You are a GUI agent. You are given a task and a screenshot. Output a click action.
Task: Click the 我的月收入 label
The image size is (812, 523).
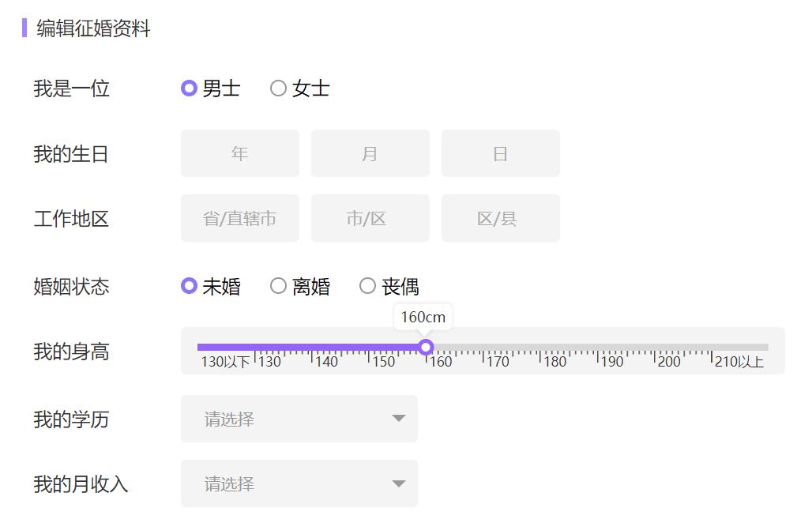click(x=81, y=484)
